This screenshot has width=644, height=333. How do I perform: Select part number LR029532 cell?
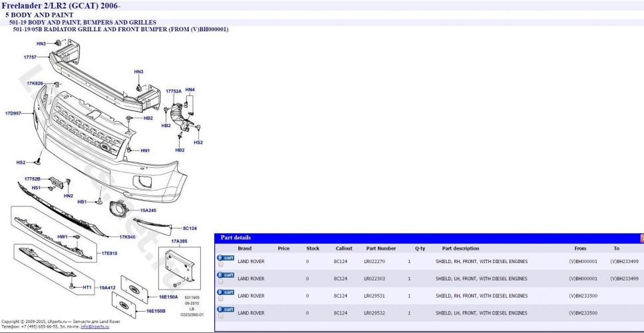[374, 313]
